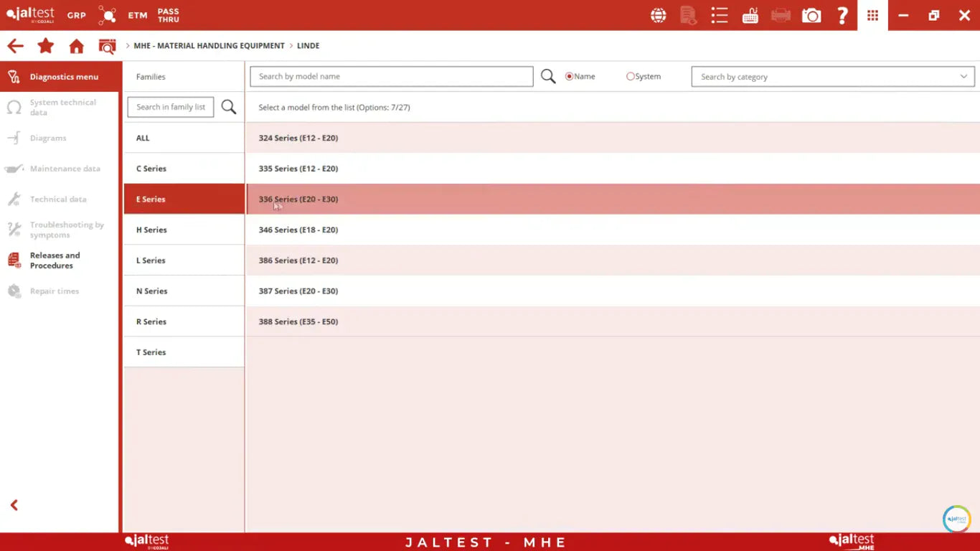Screen dimensions: 980x551
Task: Click the back arrow icon
Action: [15, 46]
